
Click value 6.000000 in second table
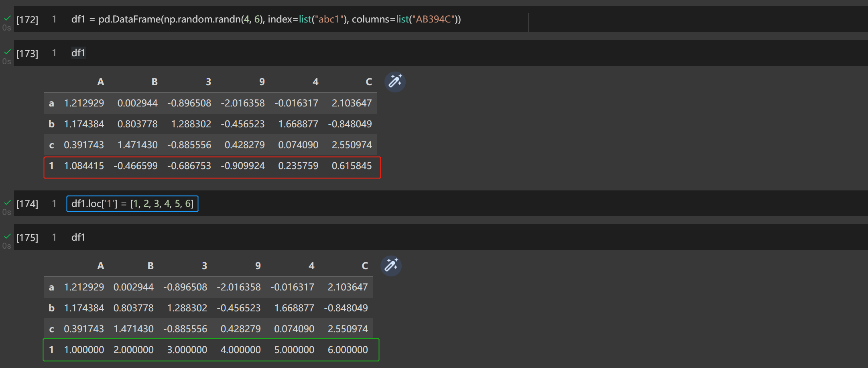(x=348, y=350)
